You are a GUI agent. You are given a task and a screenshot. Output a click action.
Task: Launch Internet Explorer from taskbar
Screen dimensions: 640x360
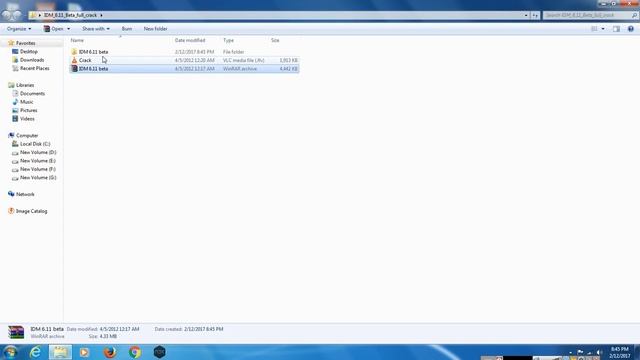(36, 352)
